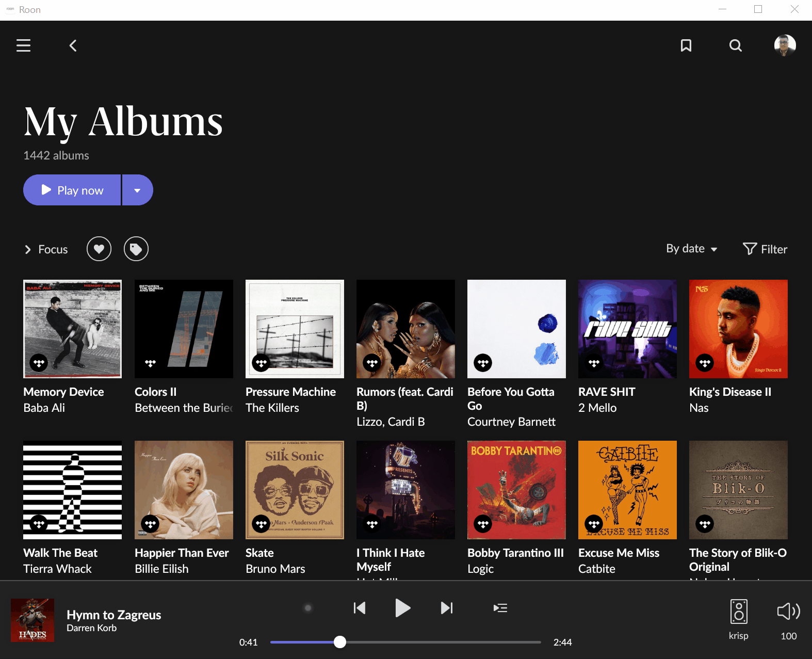Screen dimensions: 812x659
Task: Open Excuse Me Miss album cover
Action: (627, 490)
